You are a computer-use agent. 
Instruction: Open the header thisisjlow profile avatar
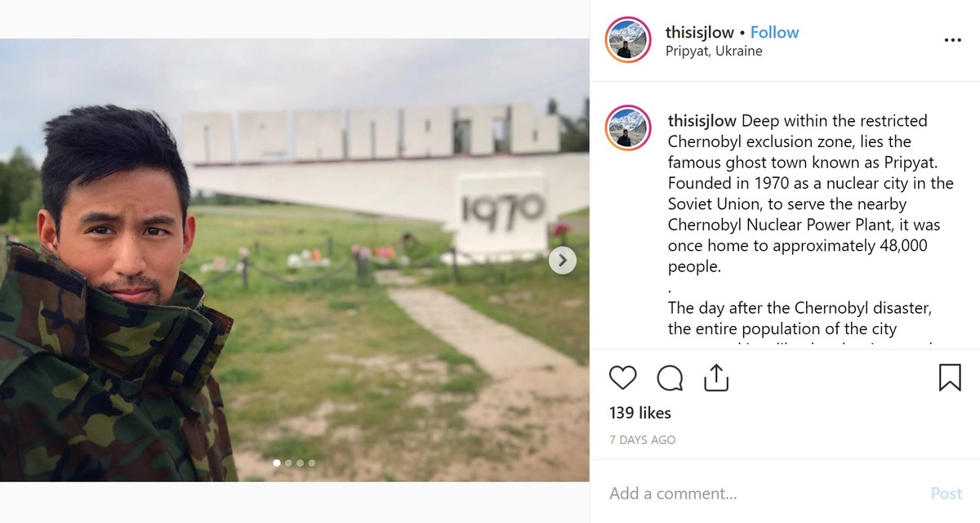click(628, 40)
